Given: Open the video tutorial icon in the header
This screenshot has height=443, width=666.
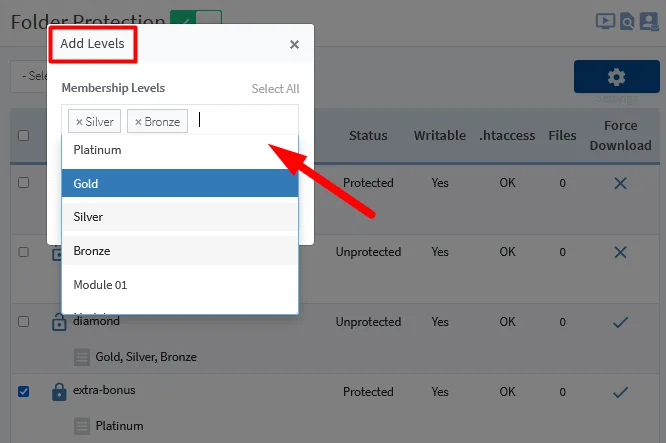Looking at the screenshot, I should (605, 21).
